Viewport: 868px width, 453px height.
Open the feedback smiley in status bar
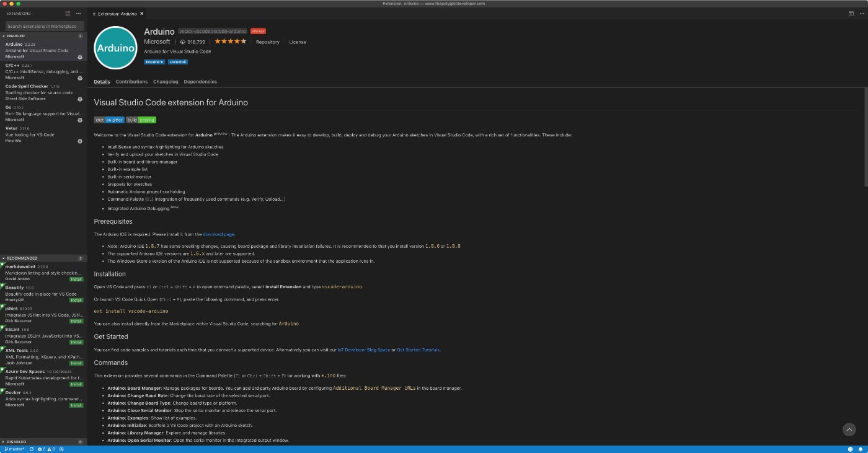pos(851,449)
